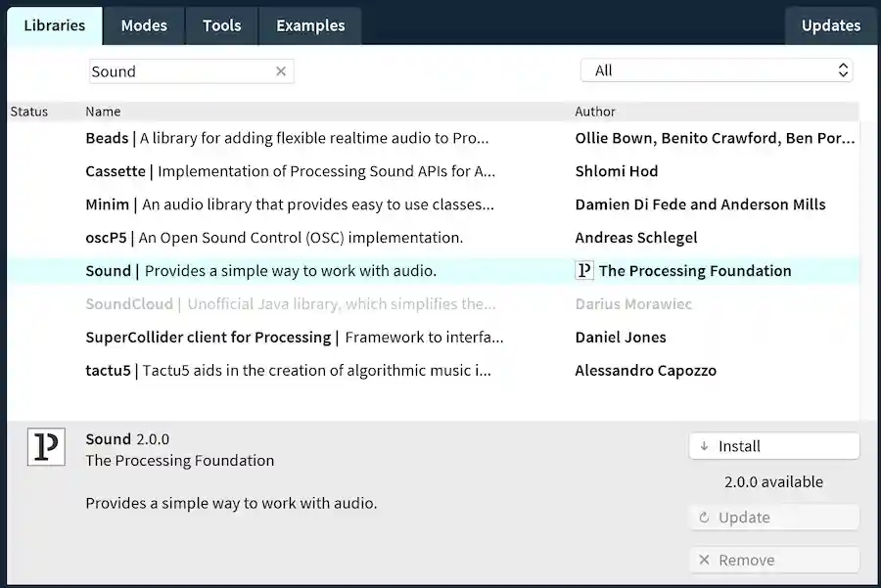Choose the oscP5 library entry
Image resolution: width=881 pixels, height=588 pixels.
(274, 238)
